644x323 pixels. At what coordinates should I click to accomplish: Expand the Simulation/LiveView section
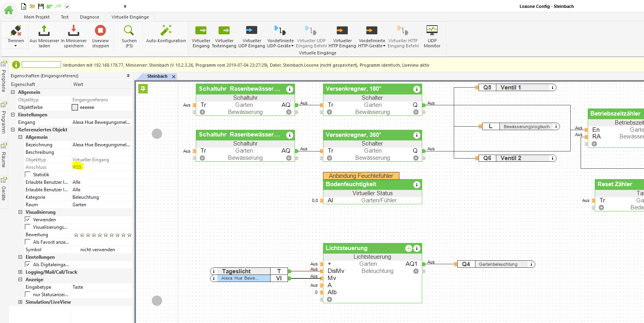click(x=20, y=302)
